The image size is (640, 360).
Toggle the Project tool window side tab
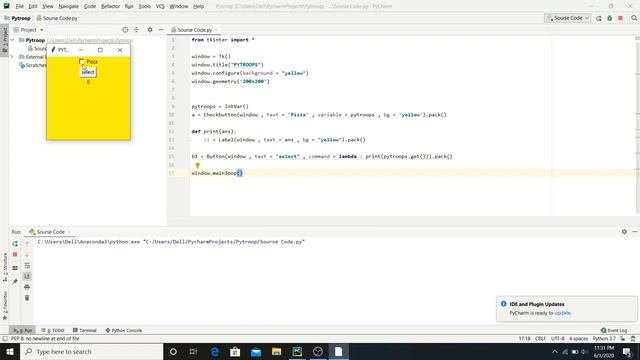[x=4, y=39]
